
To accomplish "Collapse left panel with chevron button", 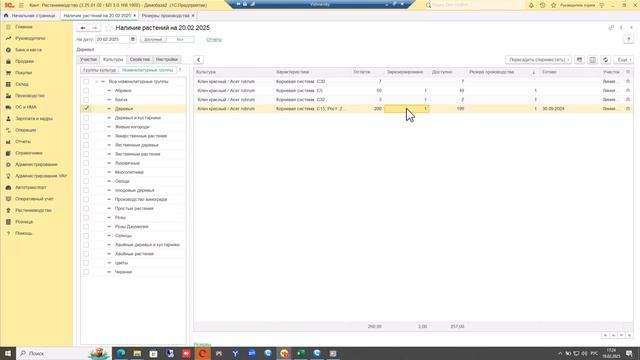I will [198, 60].
